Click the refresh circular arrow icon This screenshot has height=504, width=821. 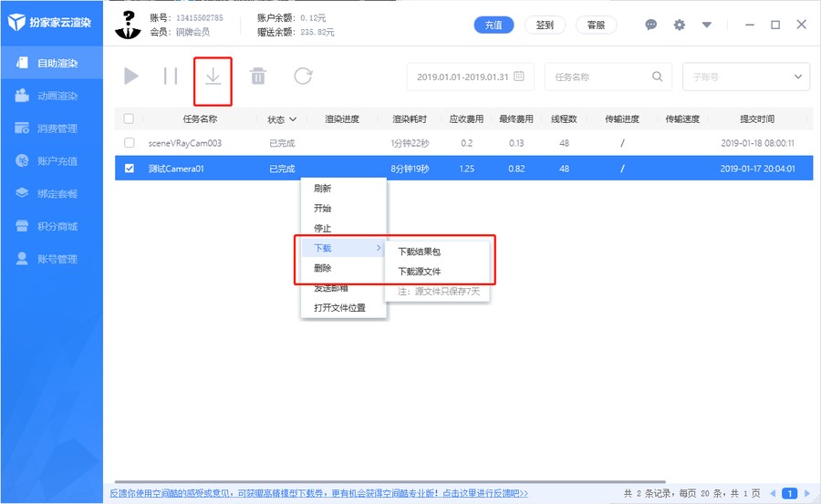[303, 77]
